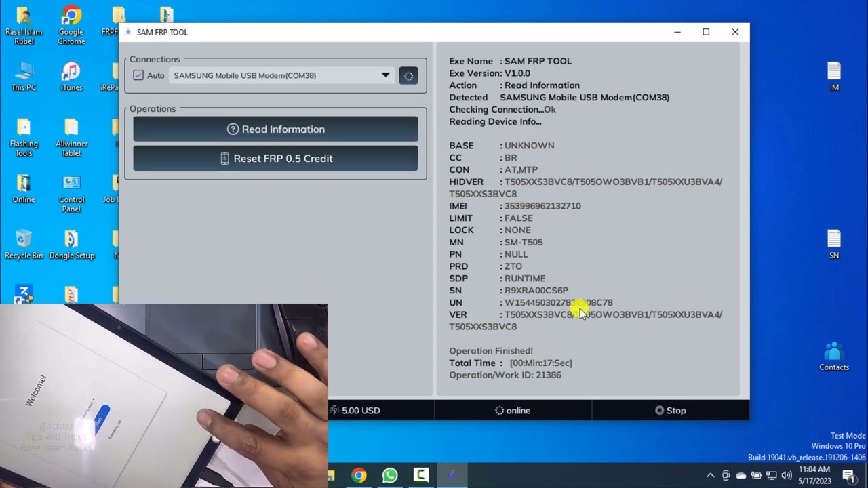868x488 pixels.
Task: Open Rasel Islam Rubel user folder
Action: coord(24,26)
